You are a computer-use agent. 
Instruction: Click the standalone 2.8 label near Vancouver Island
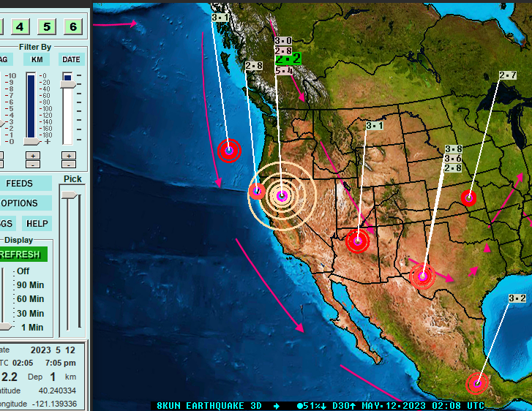coord(254,66)
